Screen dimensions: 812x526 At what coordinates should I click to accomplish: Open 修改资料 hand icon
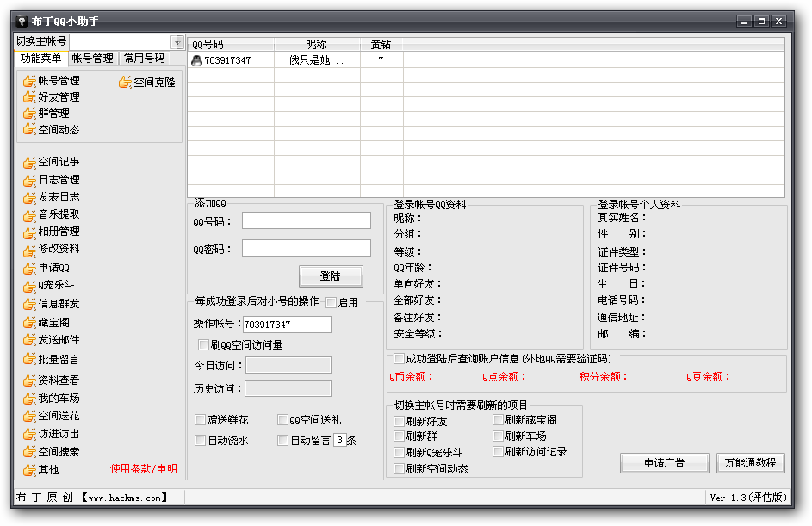coord(29,251)
